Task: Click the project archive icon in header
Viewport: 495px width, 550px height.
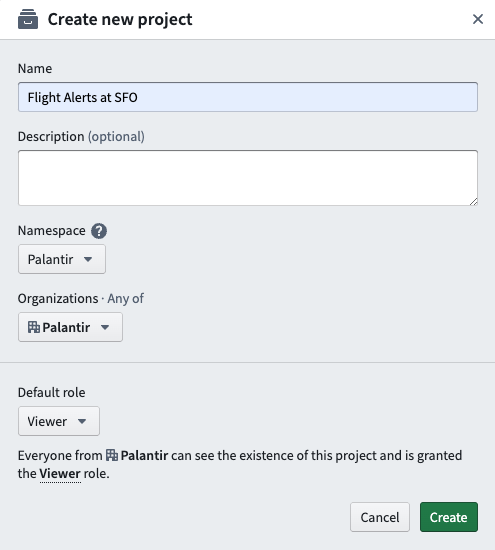Action: pyautogui.click(x=28, y=19)
